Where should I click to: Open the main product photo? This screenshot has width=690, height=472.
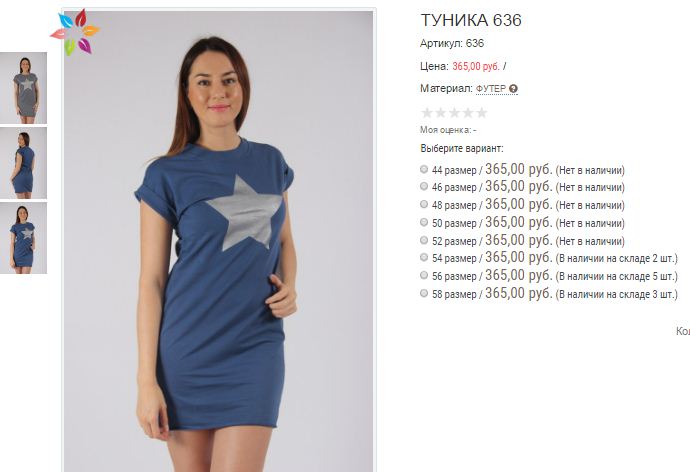pyautogui.click(x=219, y=241)
